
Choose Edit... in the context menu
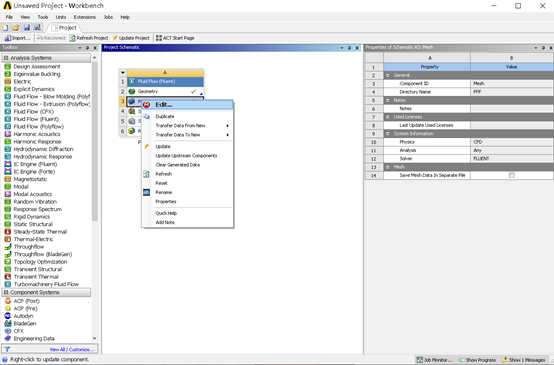coord(188,105)
